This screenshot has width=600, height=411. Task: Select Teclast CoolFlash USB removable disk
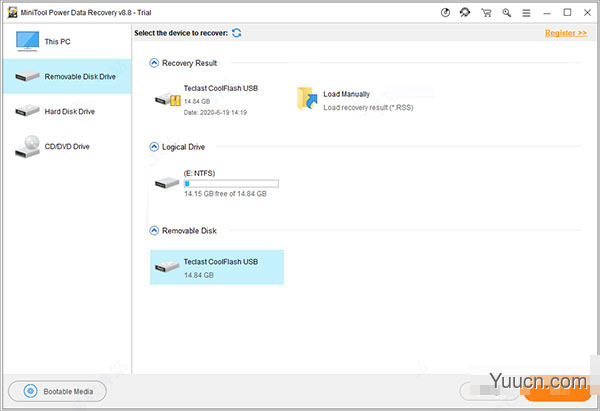217,267
